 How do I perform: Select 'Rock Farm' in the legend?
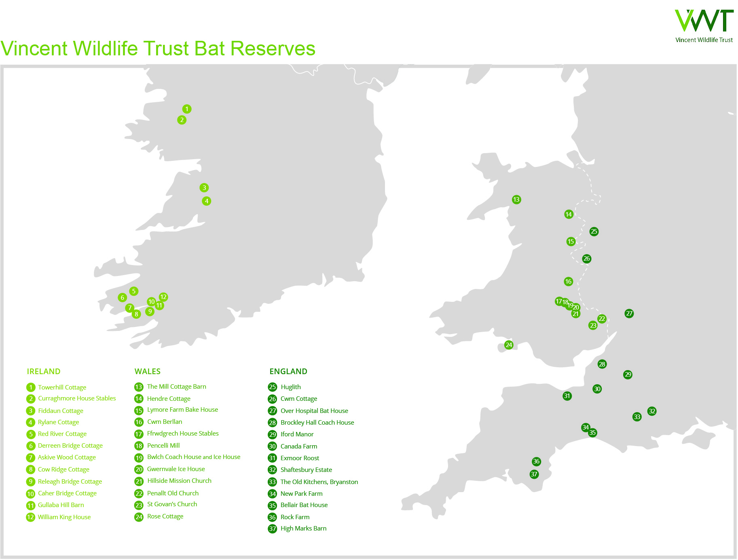[x=295, y=517]
